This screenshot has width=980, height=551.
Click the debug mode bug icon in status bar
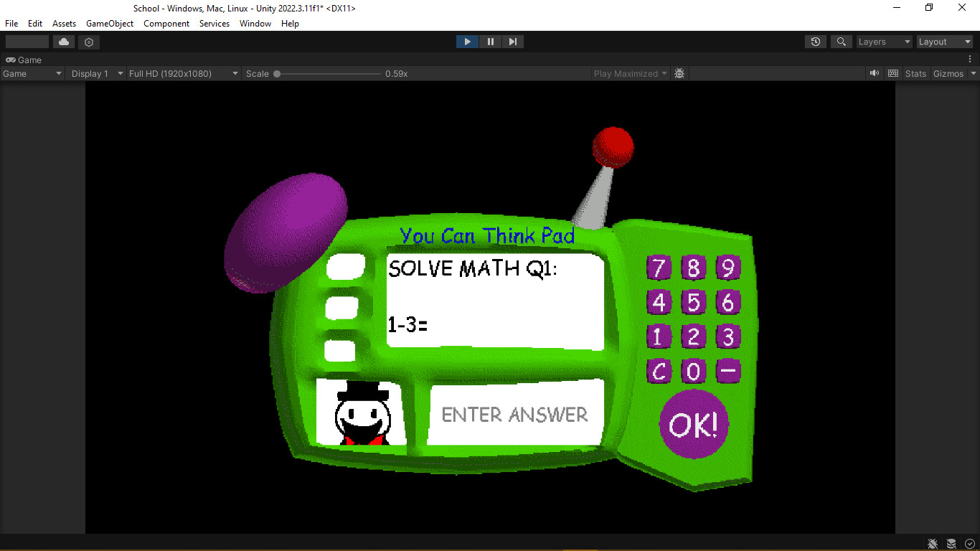click(932, 543)
